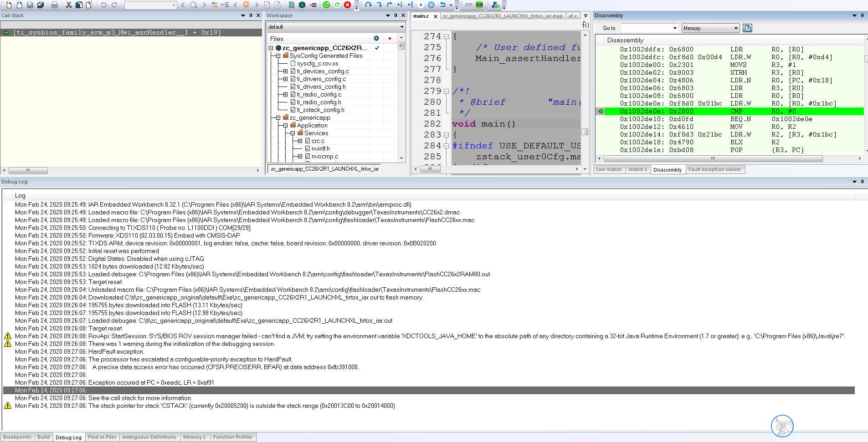This screenshot has width=868, height=442.
Task: Open the workspace 'default' configuration dropdown
Action: coord(336,27)
